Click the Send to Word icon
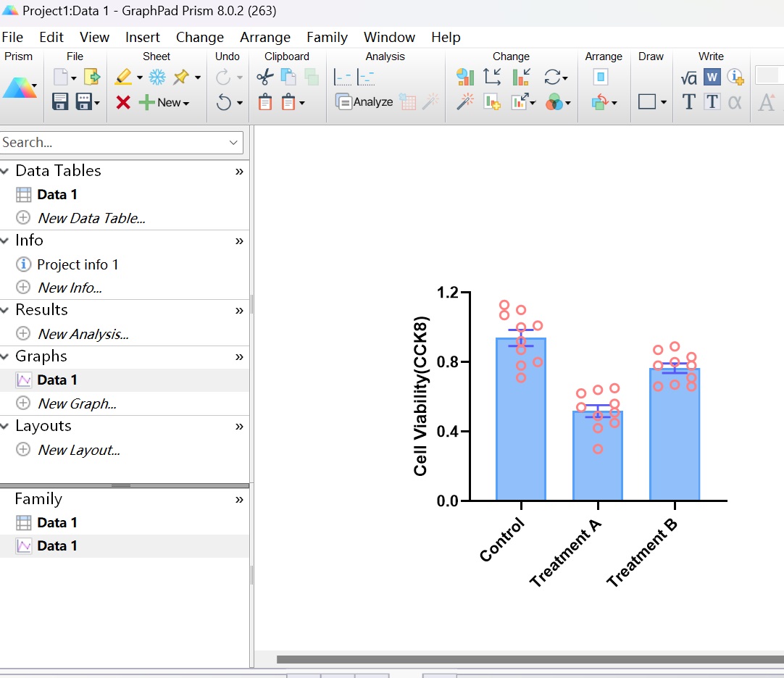 712,77
